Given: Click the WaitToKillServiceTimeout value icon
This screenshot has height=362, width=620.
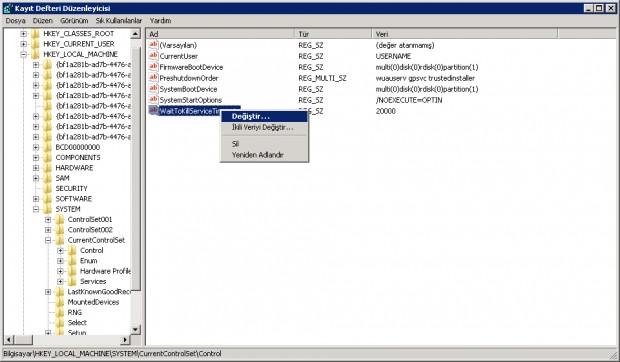Looking at the screenshot, I should (153, 111).
